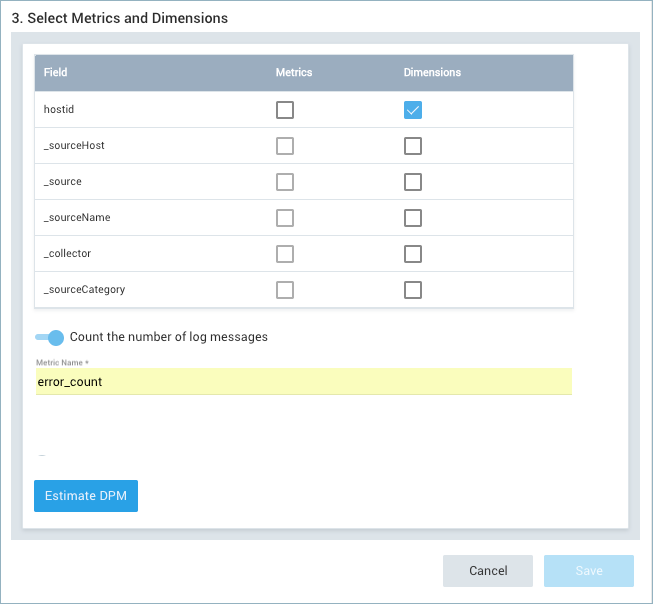Toggle off Count the number of log messages
This screenshot has height=604, width=653.
coord(50,338)
